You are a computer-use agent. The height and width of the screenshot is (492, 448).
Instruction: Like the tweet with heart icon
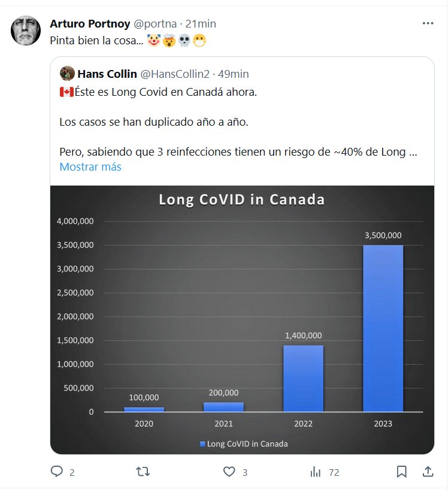[229, 472]
